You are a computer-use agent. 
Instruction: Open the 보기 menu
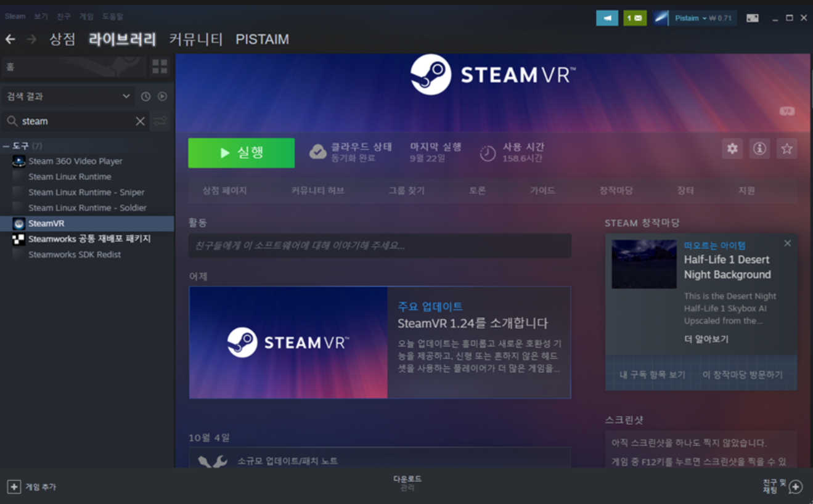click(x=41, y=17)
